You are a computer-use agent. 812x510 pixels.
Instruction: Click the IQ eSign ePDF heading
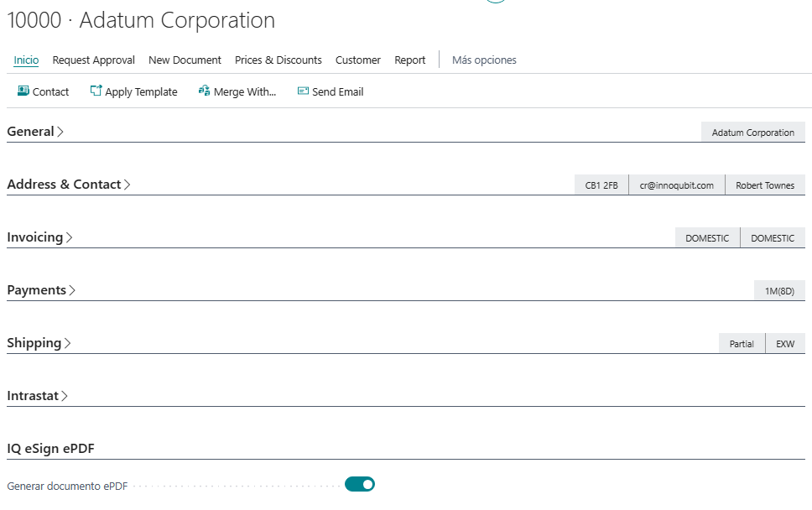(50, 449)
